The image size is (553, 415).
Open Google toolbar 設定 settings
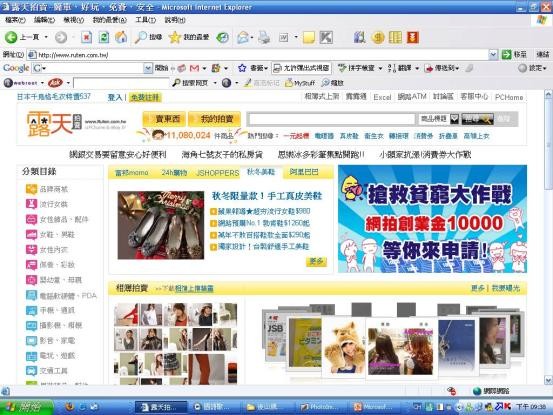coord(533,68)
